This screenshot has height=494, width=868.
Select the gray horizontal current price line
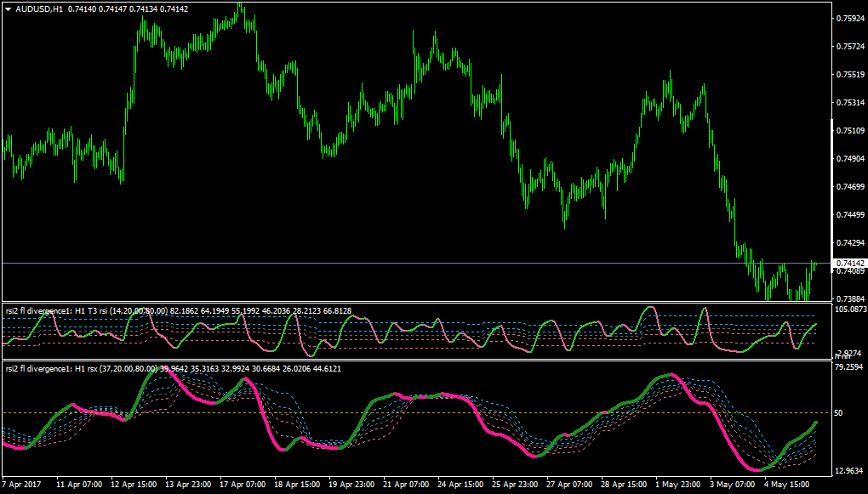tap(417, 264)
